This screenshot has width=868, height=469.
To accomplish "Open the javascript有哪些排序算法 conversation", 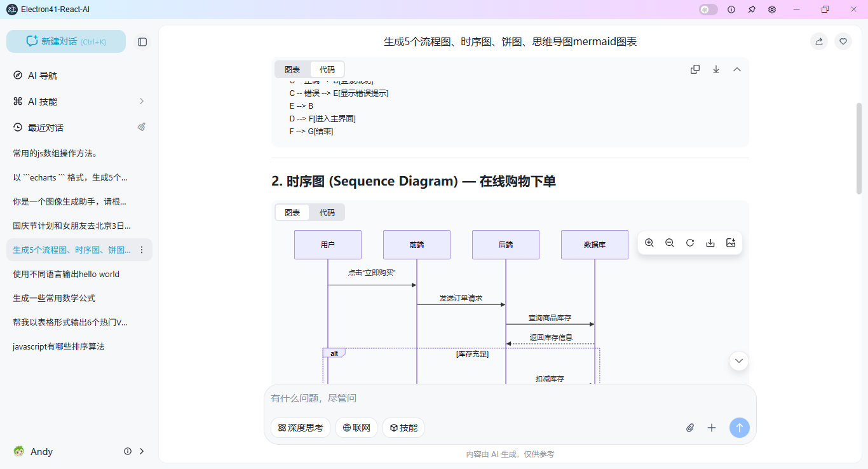I will point(79,346).
